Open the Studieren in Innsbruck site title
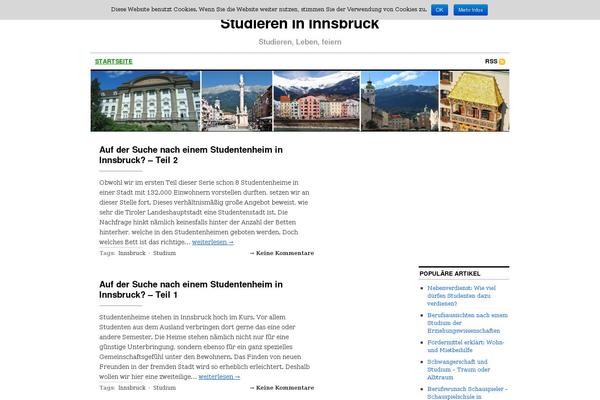This screenshot has width=600, height=400. 300,24
